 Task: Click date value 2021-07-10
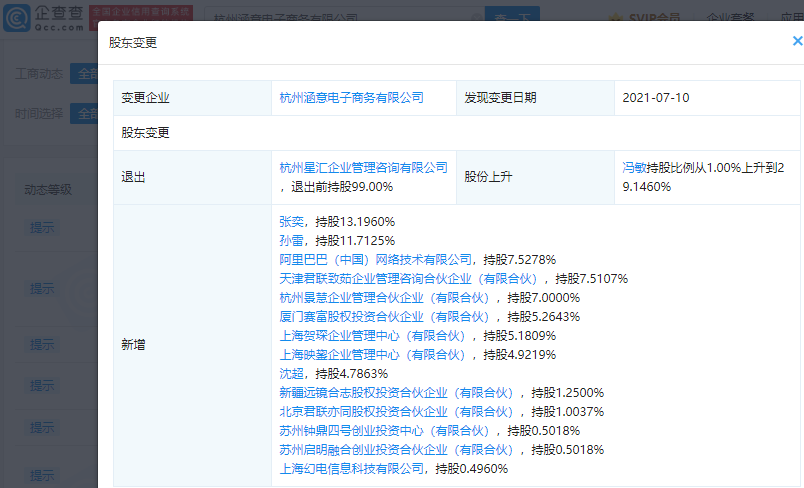(x=655, y=97)
